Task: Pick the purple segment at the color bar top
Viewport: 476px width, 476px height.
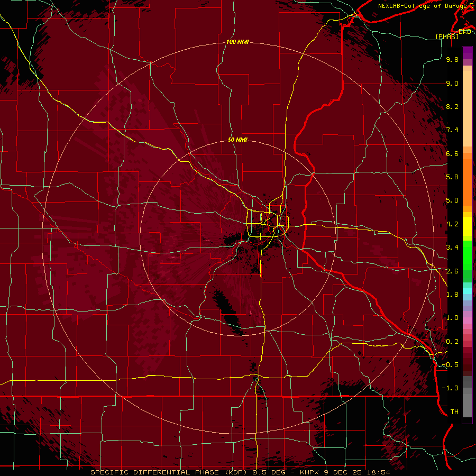Action: (x=467, y=53)
